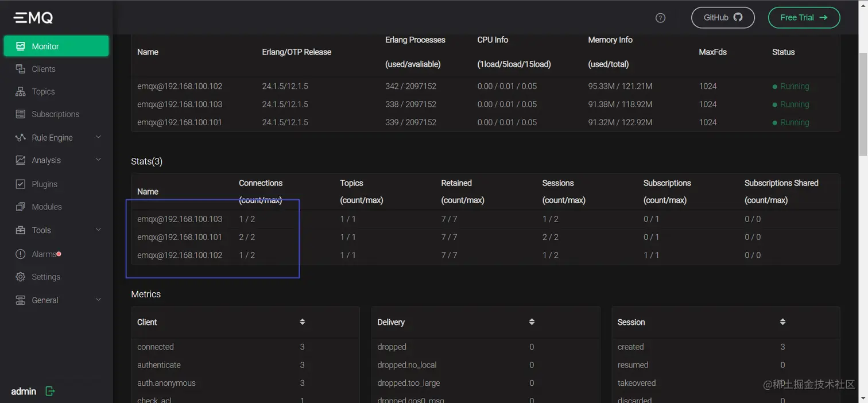Click the Metrics heading
The height and width of the screenshot is (403, 868).
click(x=146, y=294)
